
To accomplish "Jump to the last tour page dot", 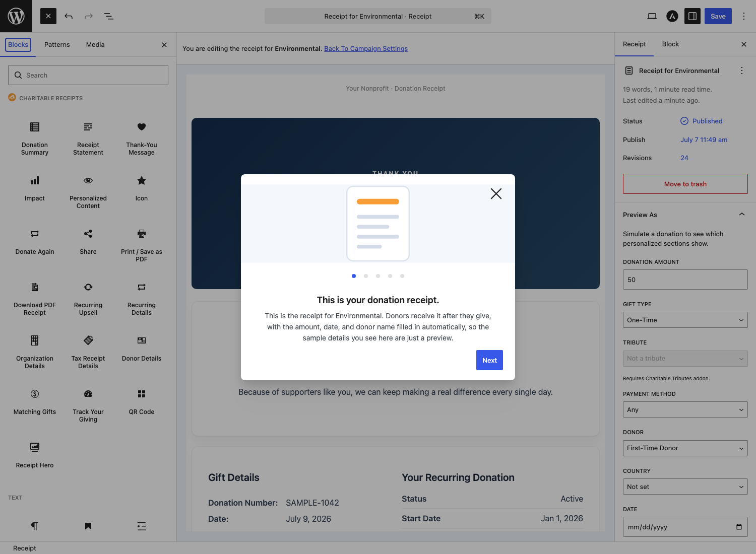I will click(402, 276).
